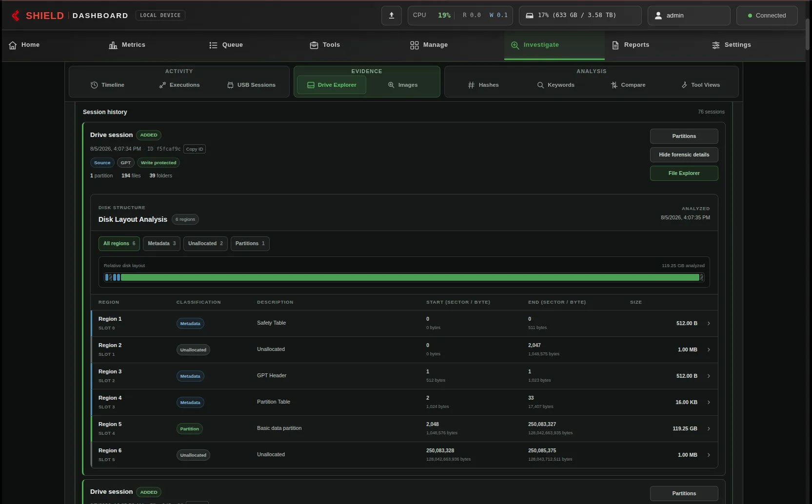
Task: Click Partitions button of second drive session
Action: click(x=684, y=493)
